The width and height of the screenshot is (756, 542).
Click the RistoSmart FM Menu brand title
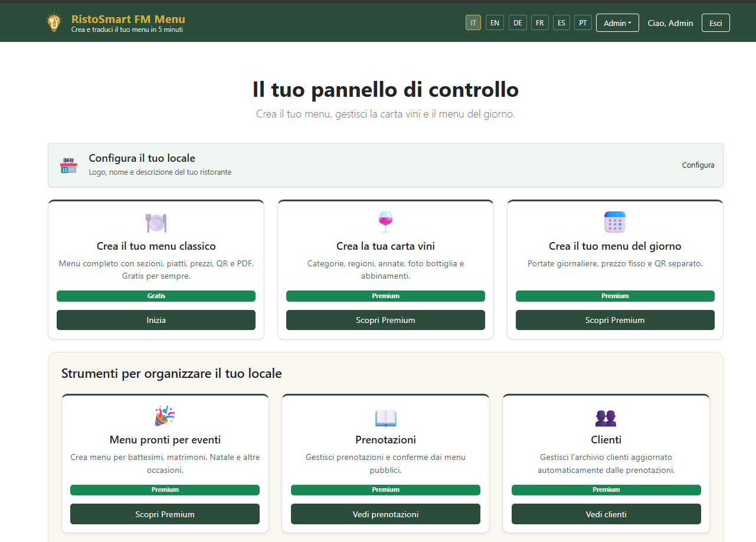[128, 19]
